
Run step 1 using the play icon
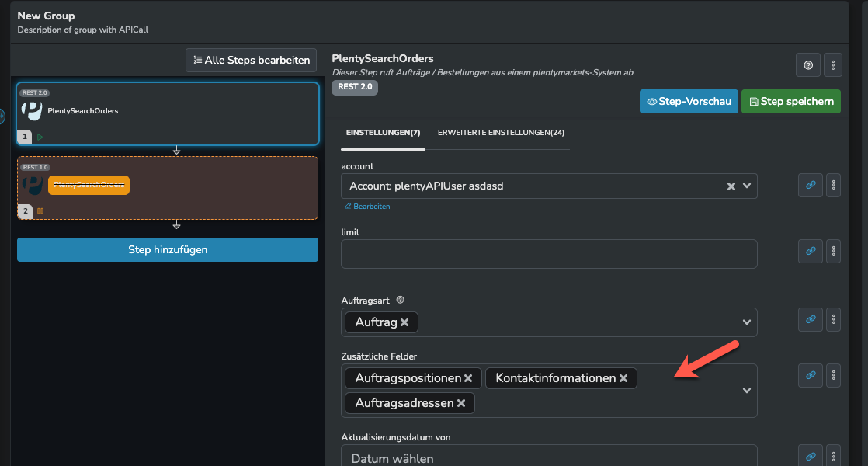click(40, 137)
